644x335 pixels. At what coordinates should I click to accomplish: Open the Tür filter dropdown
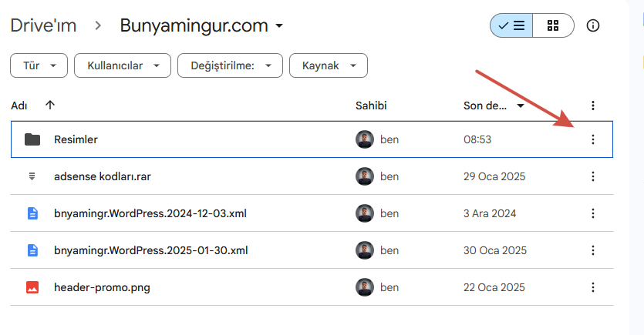pos(39,65)
